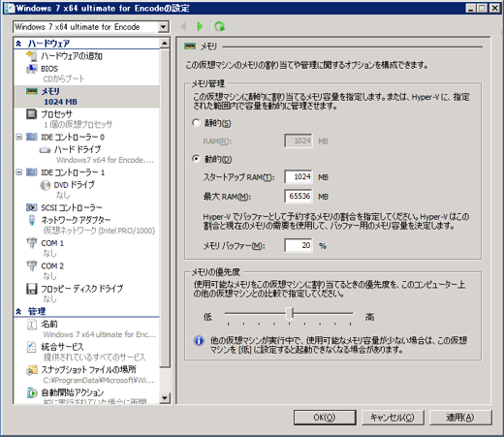Viewport: 504px width, 437px height.
Task: Click the ハード ドライブ icon
Action: [45, 150]
